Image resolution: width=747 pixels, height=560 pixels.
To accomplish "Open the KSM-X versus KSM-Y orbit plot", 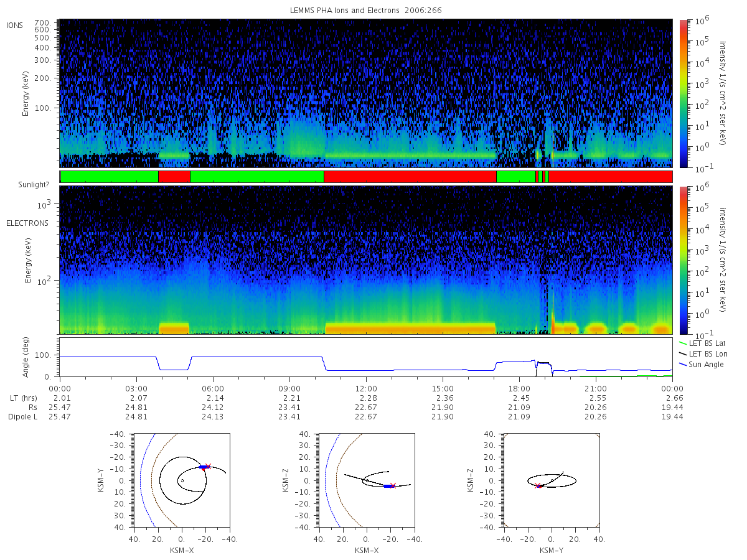I will 181,480.
